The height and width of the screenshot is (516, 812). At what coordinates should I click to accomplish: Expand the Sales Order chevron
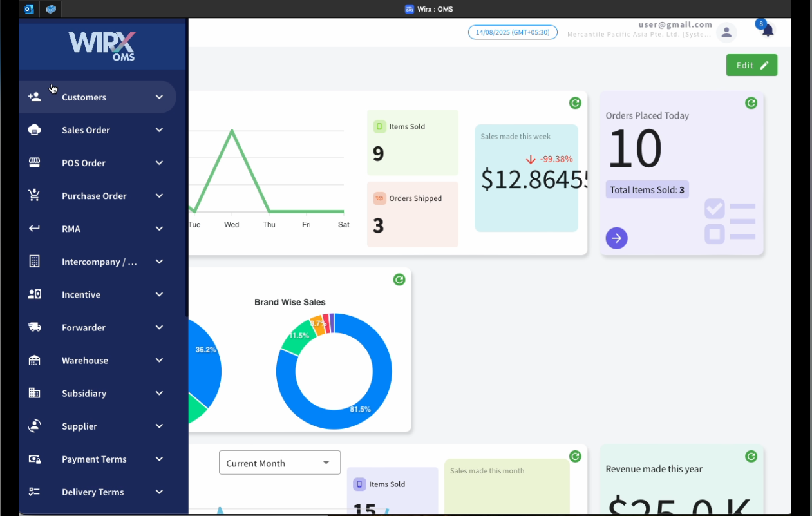[x=159, y=130]
